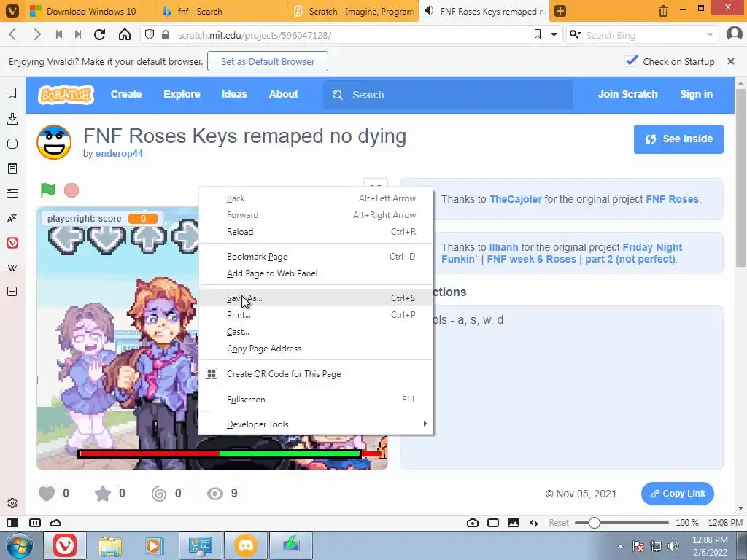
Task: Open author enderop44 profile link
Action: pos(119,153)
